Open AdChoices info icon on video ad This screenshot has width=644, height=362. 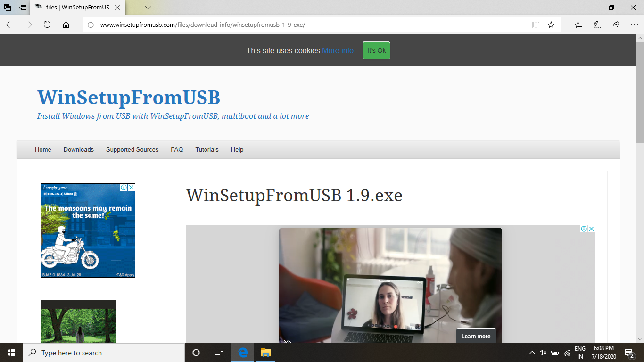coord(584,229)
